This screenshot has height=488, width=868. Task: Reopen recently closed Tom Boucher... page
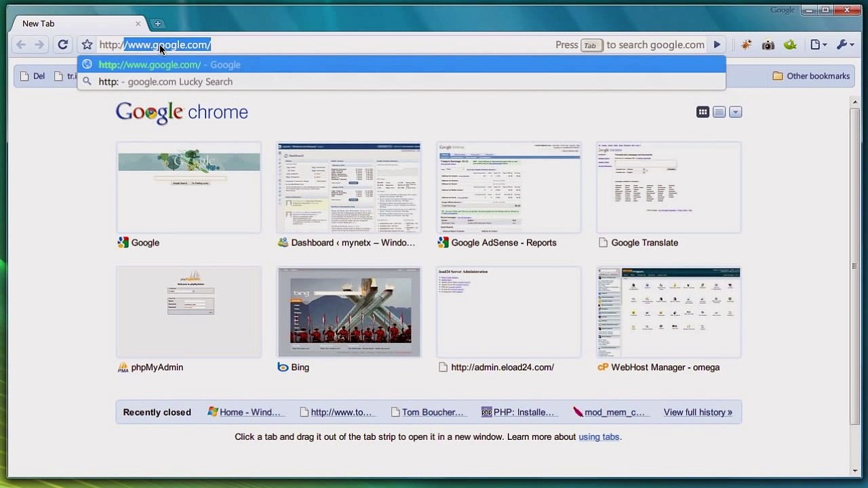[428, 412]
